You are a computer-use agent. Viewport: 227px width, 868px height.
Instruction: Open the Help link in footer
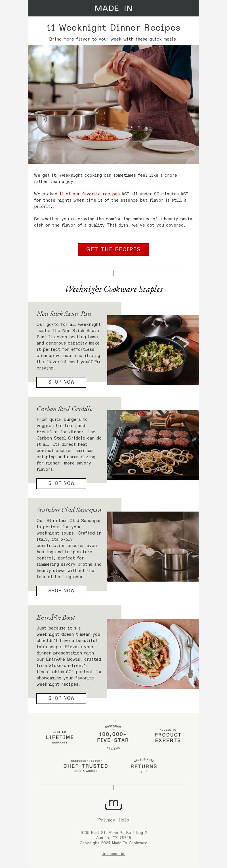coord(124,820)
